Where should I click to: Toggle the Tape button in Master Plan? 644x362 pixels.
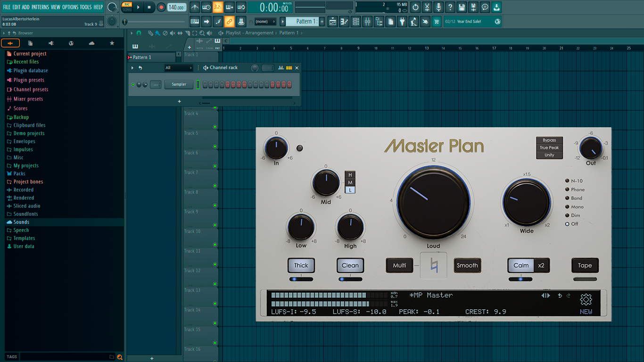585,265
